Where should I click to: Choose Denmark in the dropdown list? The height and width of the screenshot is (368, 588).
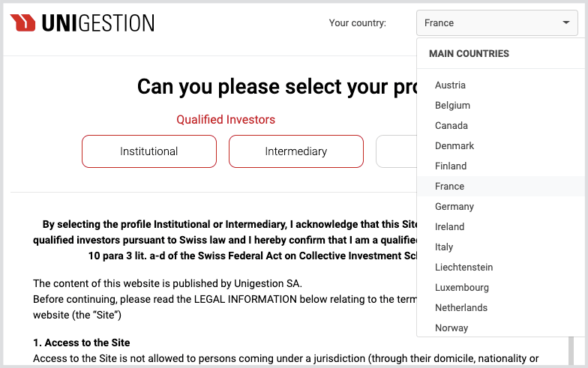point(501,145)
